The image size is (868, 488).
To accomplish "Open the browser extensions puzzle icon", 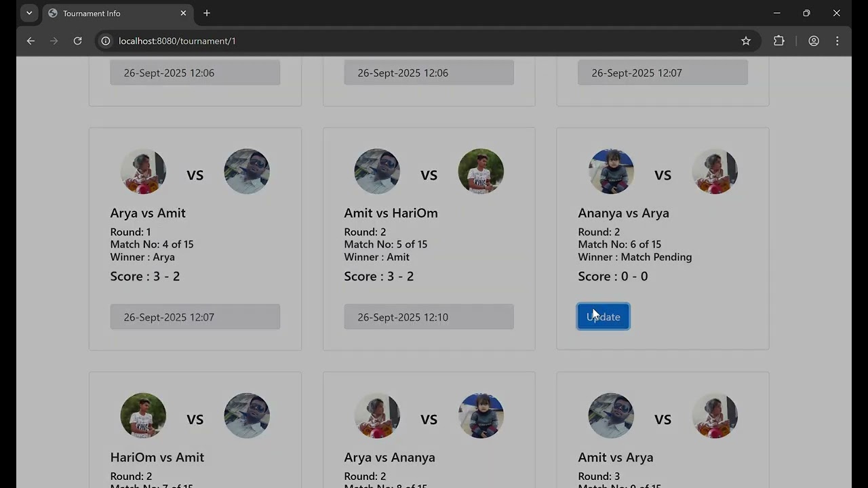I will (x=779, y=41).
